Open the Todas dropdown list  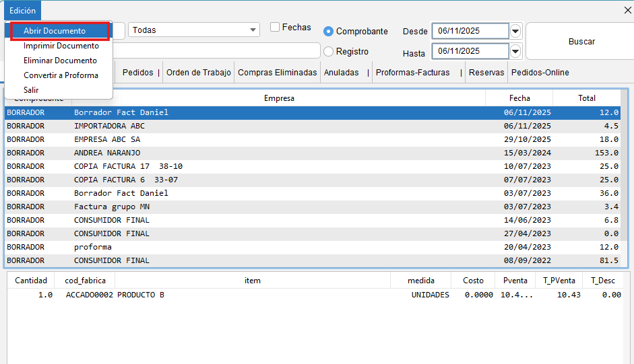click(253, 30)
